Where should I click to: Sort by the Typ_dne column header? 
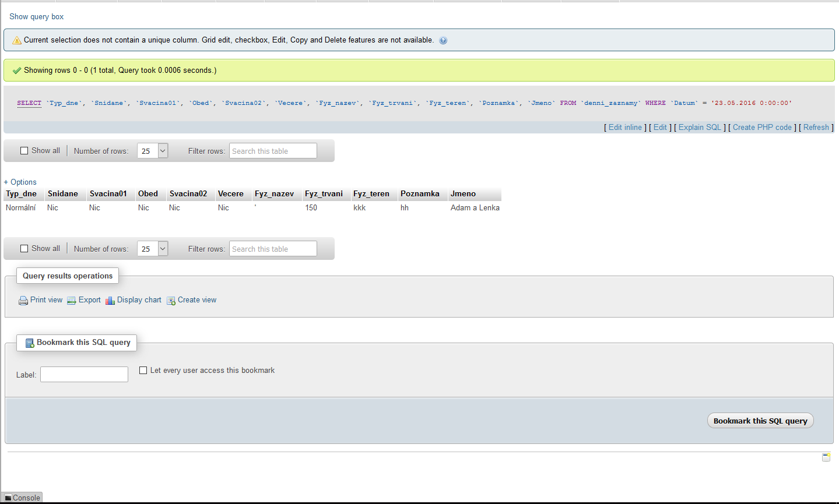click(21, 194)
